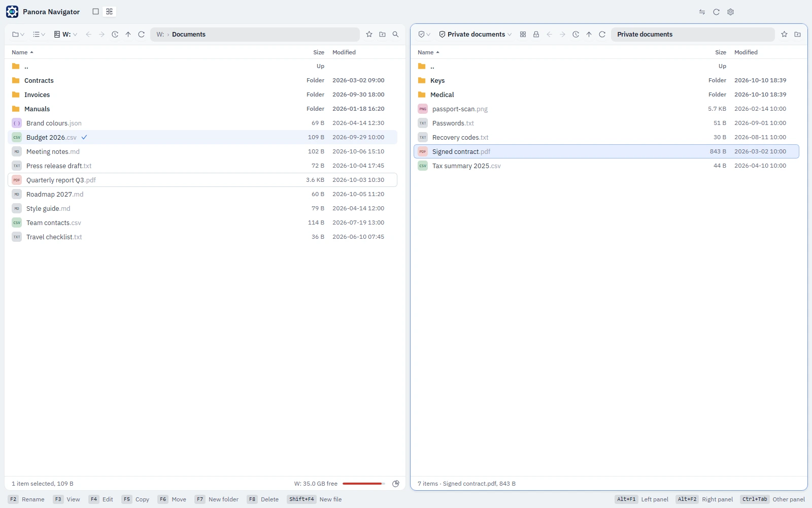Toggle selection checkmark on Budget 2026.csv
This screenshot has height=508, width=812.
tap(84, 137)
